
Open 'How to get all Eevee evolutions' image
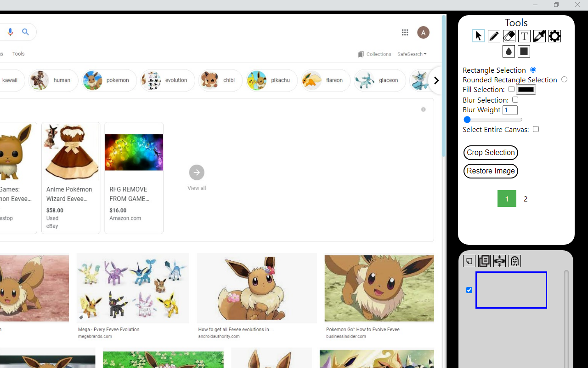point(256,288)
